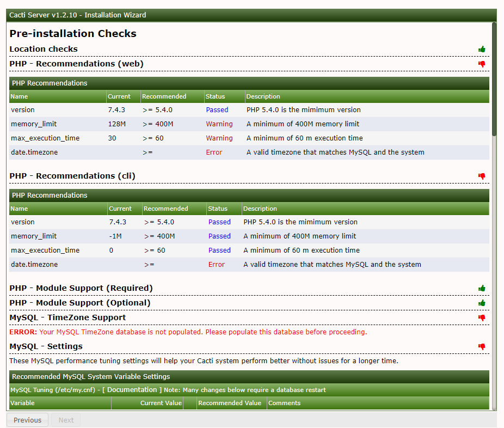The height and width of the screenshot is (428, 504).
Task: Click the Pre-installation Checks page title
Action: (73, 33)
